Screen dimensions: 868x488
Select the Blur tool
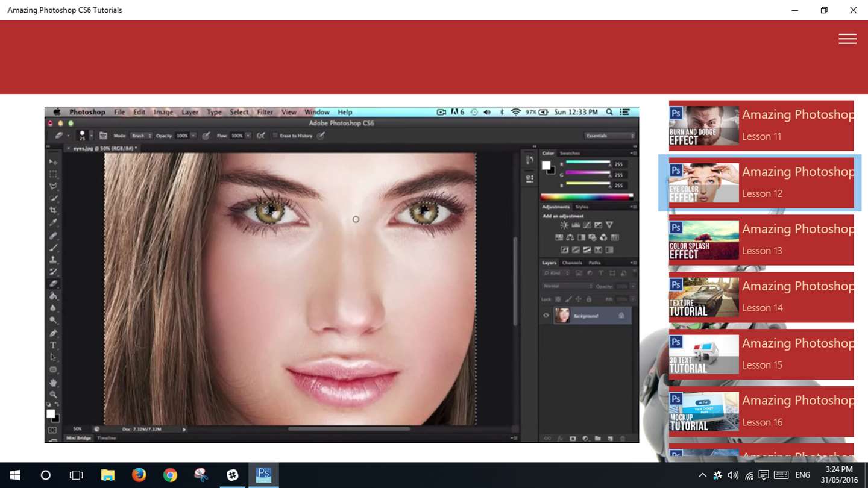pos(53,308)
